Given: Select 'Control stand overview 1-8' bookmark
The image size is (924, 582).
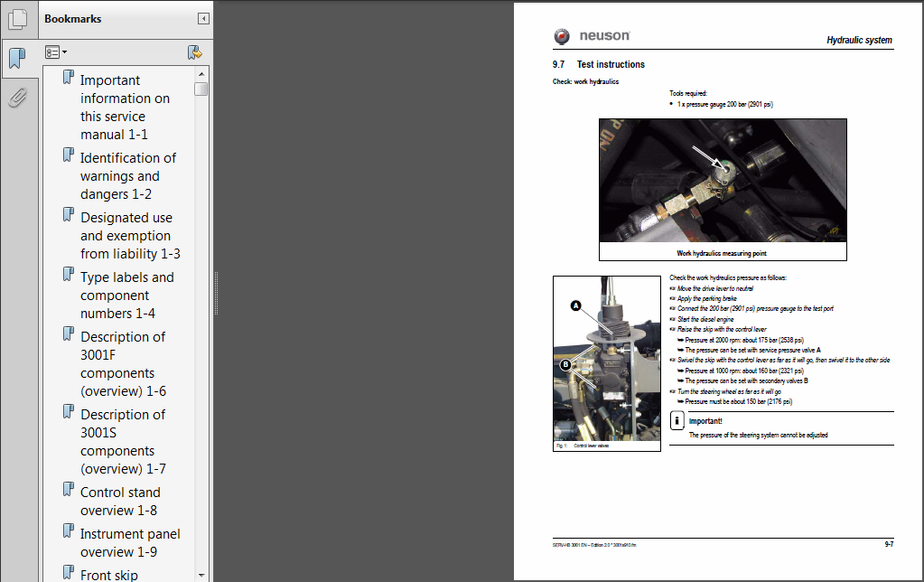Looking at the screenshot, I should point(120,502).
